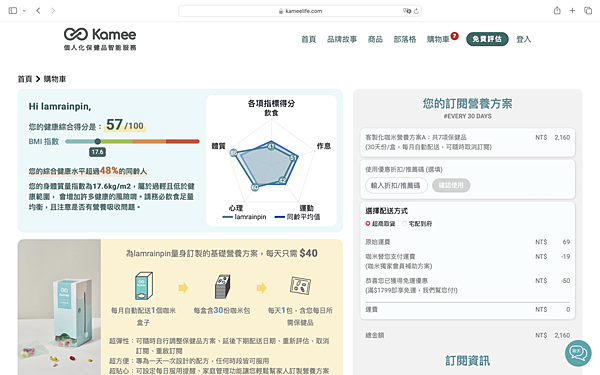
Task: Click the 確認使用 coupon button
Action: click(x=451, y=186)
